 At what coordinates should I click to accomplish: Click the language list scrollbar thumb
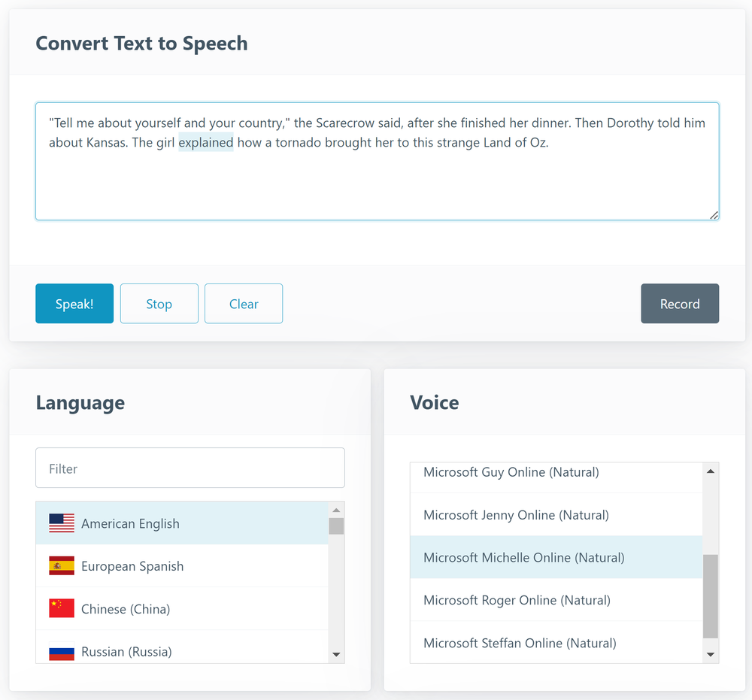tap(336, 526)
